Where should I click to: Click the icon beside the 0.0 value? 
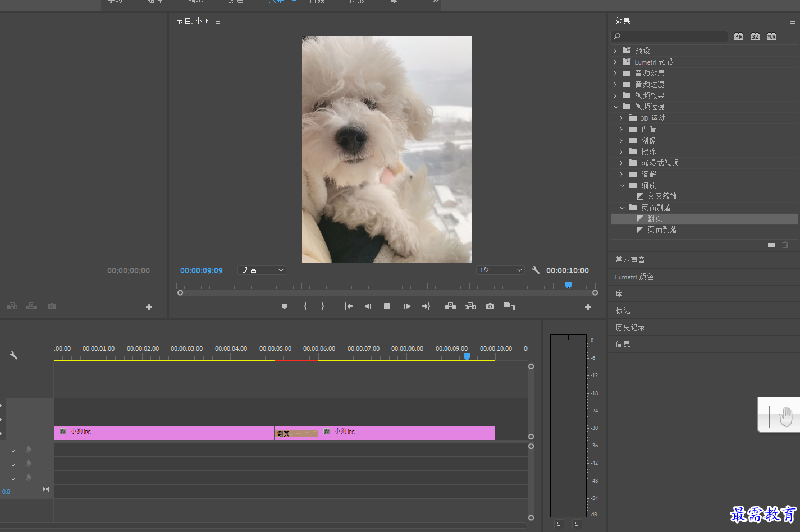point(45,489)
